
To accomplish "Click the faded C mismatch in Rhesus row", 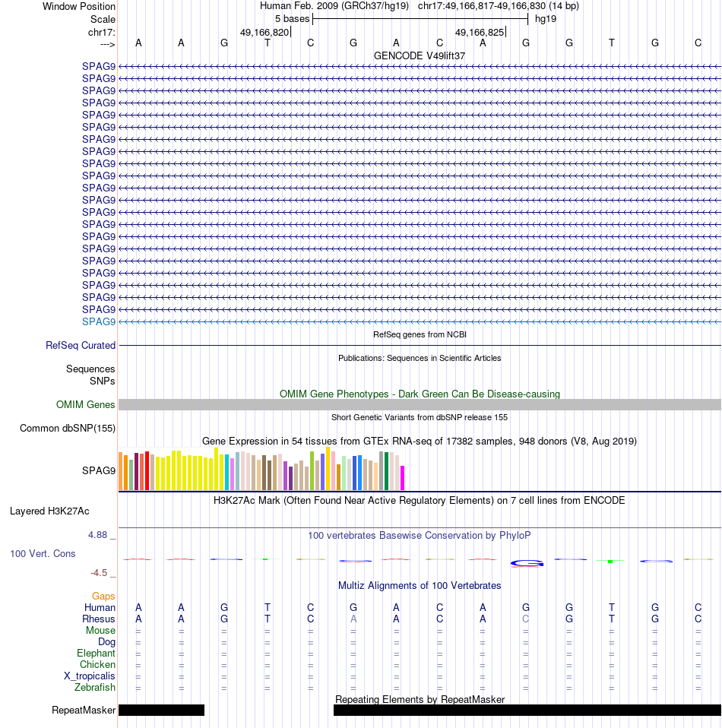I will point(526,619).
